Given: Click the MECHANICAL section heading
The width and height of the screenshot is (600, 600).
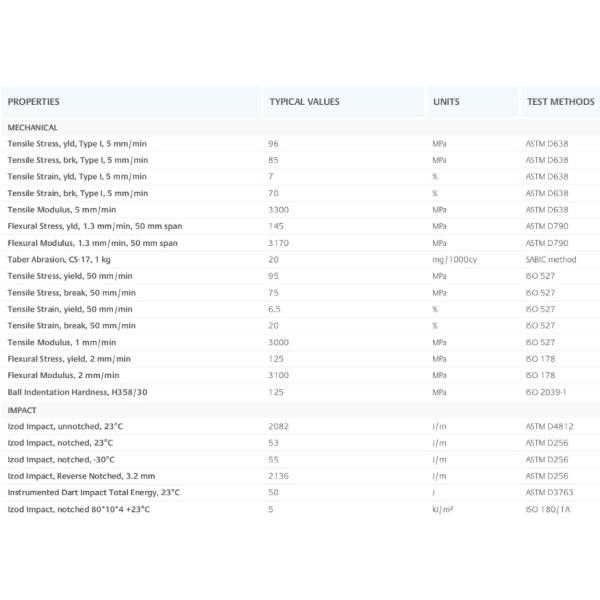Looking at the screenshot, I should tap(33, 128).
